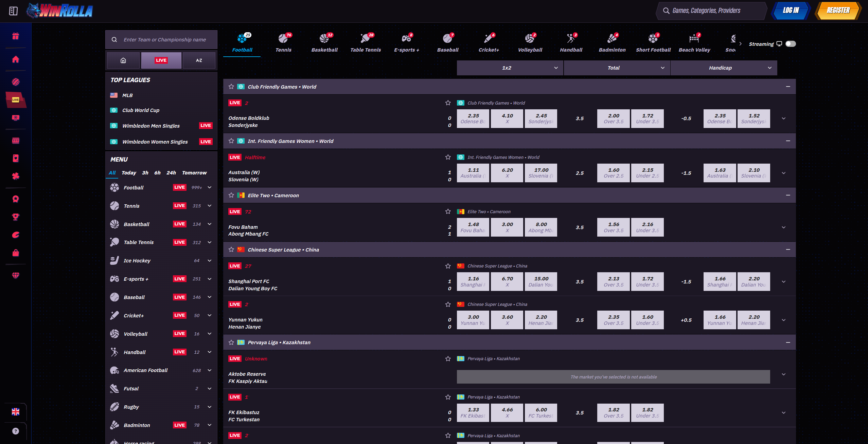The height and width of the screenshot is (444, 868).
Task: Favorite Chinese Super League header star
Action: [231, 249]
